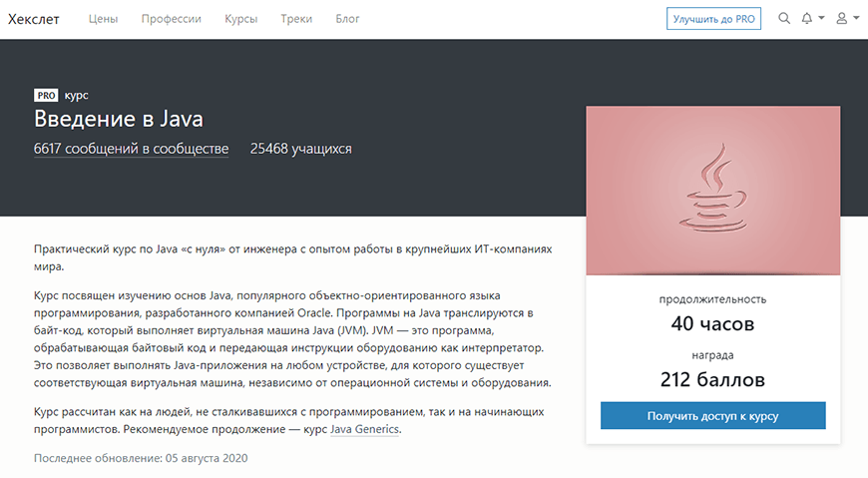Viewport: 868px width, 478px height.
Task: Click Получить доступ к курсу button
Action: pos(712,415)
